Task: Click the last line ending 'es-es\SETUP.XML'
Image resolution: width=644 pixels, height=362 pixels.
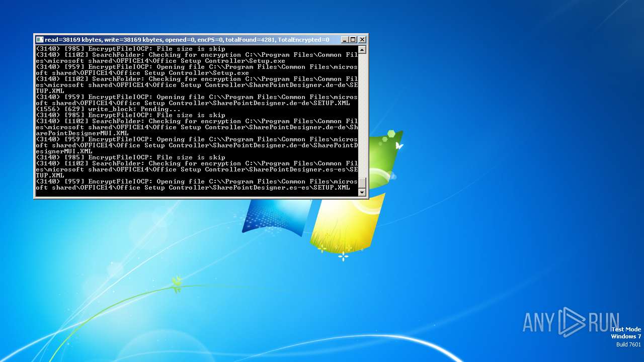Action: [x=193, y=188]
